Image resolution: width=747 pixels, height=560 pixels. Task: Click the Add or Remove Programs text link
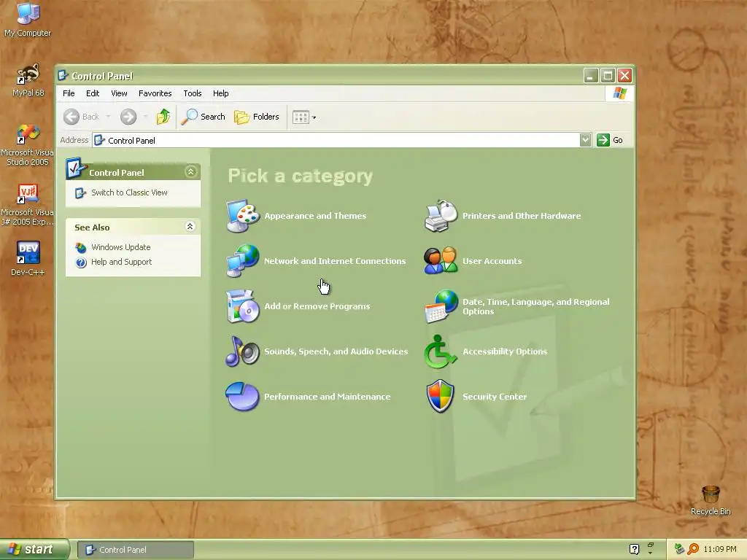pos(317,306)
